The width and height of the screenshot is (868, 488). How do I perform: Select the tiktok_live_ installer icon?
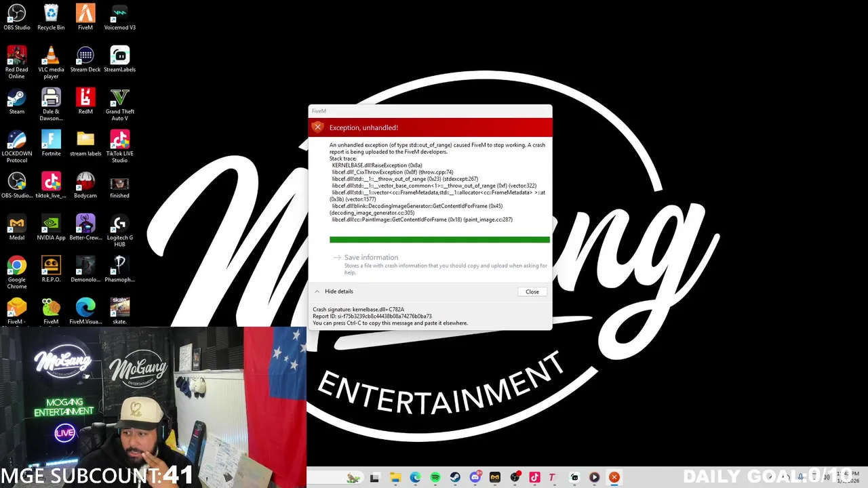(51, 186)
